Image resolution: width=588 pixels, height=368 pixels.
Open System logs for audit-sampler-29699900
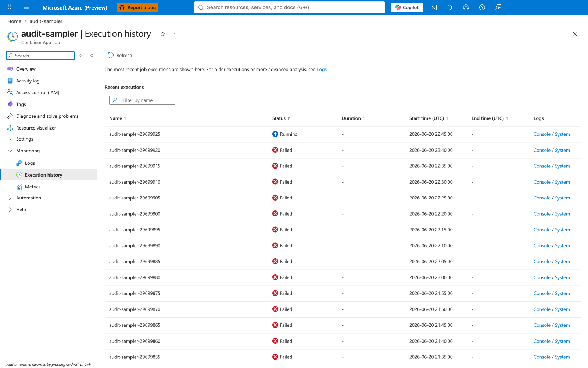point(562,214)
